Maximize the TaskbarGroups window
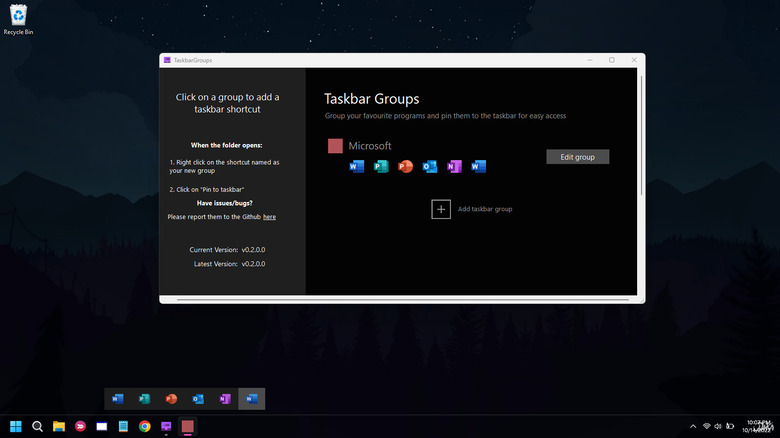 (x=612, y=60)
